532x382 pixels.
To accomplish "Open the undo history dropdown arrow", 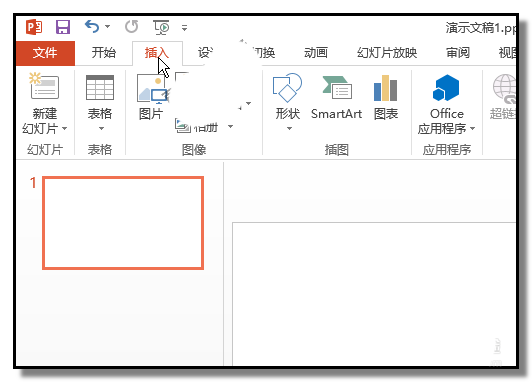I will click(108, 26).
